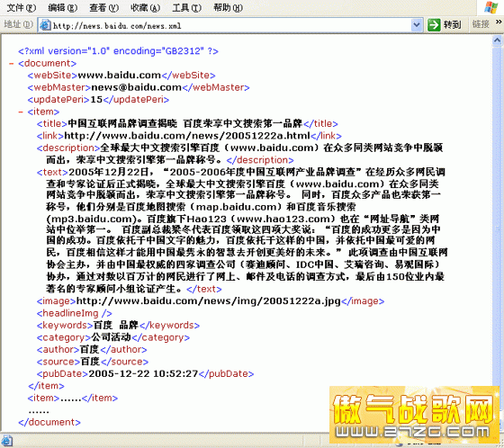Image resolution: width=504 pixels, height=448 pixels.
Task: Click the headlineImg empty tag
Action: click(74, 313)
